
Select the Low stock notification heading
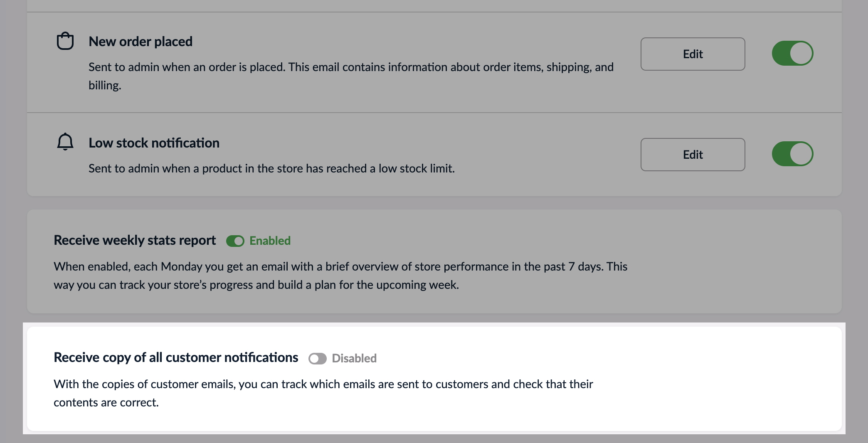154,143
